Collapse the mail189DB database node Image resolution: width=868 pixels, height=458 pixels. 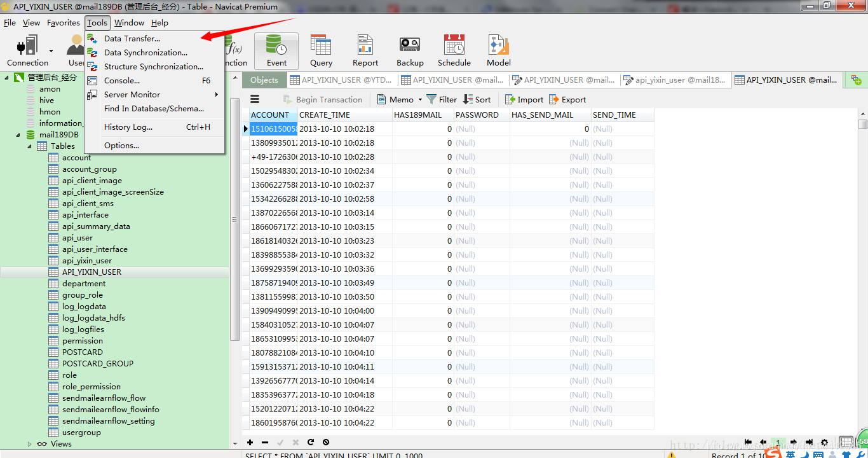pos(18,135)
